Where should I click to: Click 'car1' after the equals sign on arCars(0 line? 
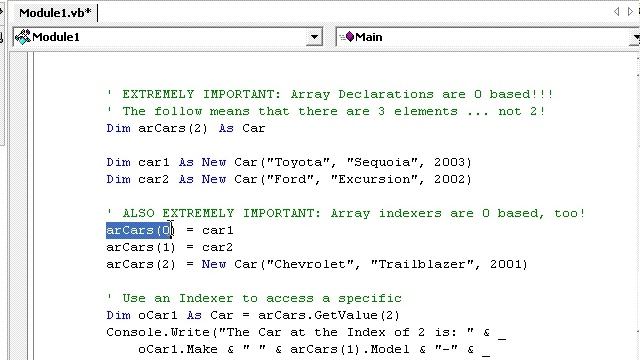[218, 230]
